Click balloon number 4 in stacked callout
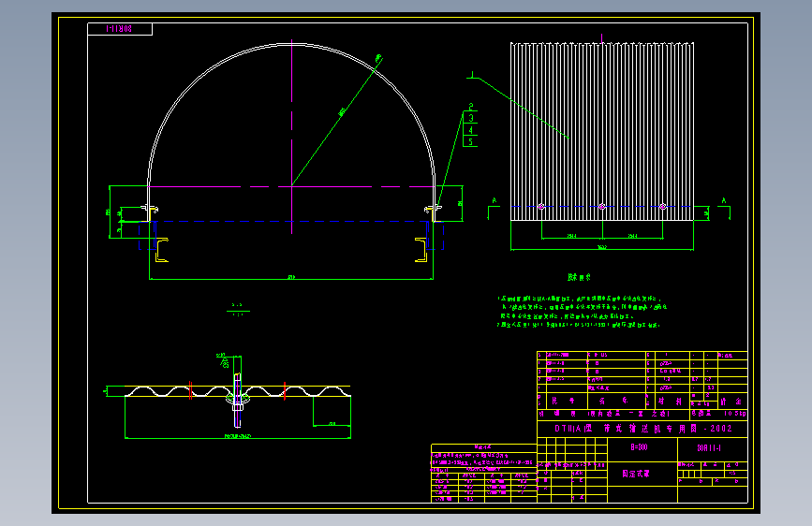The height and width of the screenshot is (526, 812). 471,130
